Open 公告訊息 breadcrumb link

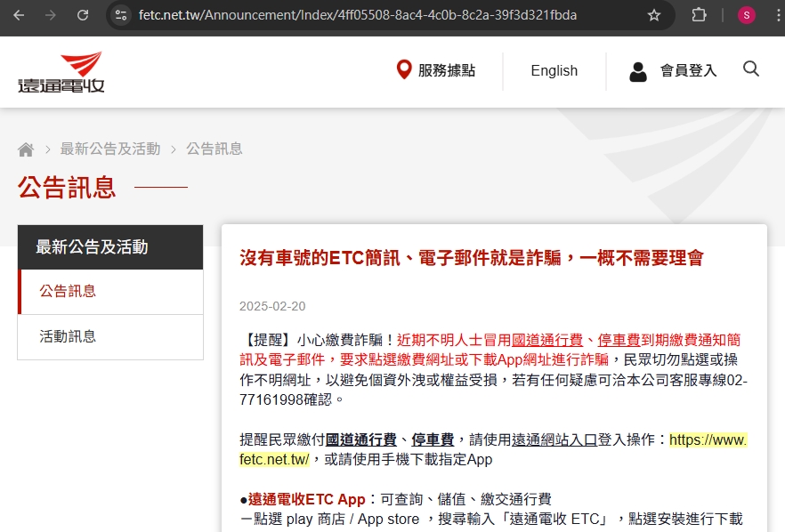coord(214,149)
